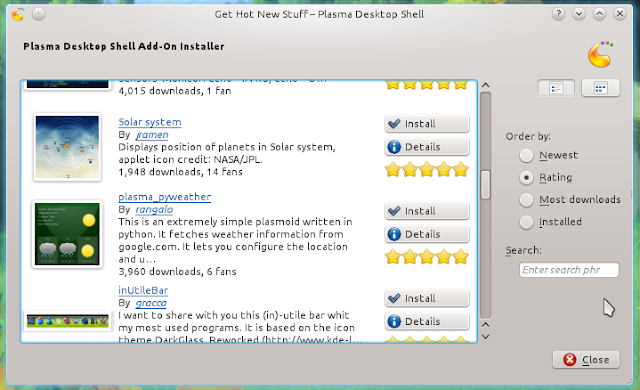Switch to detailed list view mode
The image size is (640, 390).
click(x=556, y=88)
